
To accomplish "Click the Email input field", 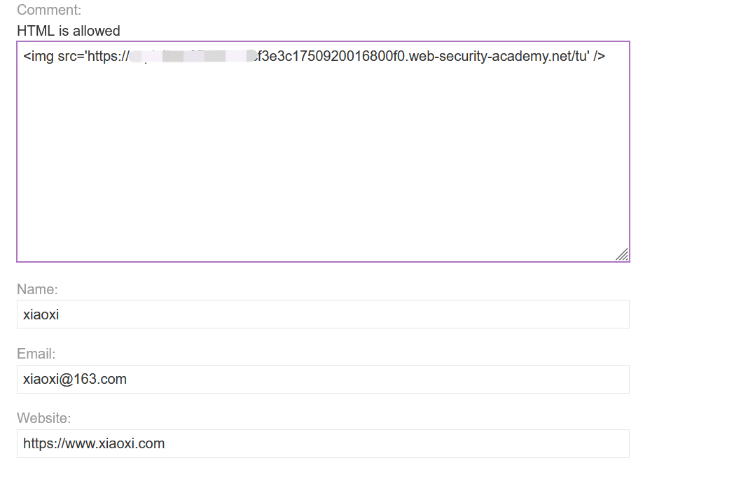I will pos(322,379).
